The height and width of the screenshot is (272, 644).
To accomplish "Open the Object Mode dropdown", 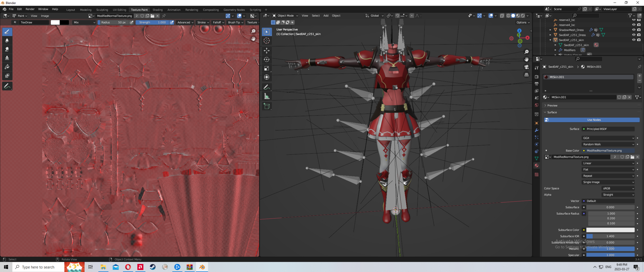I will point(285,16).
